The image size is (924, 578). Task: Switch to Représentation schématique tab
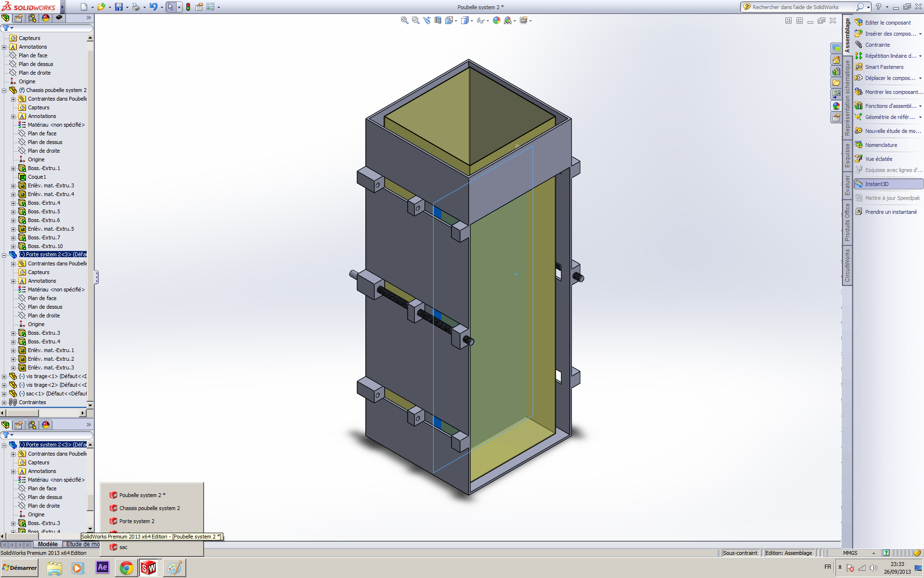(x=847, y=97)
